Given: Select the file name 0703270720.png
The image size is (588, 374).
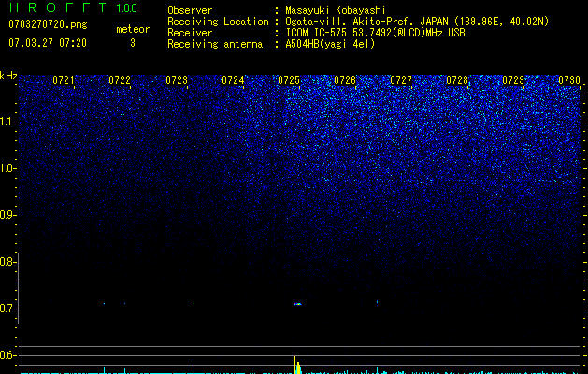Looking at the screenshot, I should (x=48, y=24).
